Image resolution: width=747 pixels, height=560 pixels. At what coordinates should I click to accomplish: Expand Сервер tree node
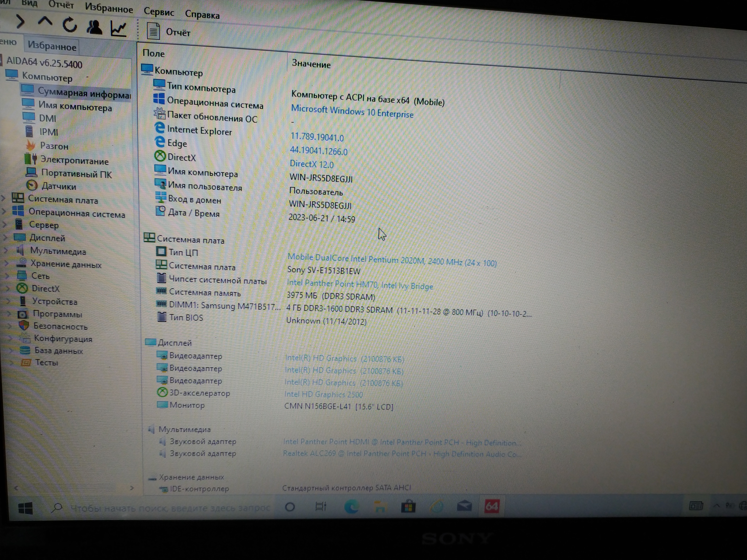4,224
